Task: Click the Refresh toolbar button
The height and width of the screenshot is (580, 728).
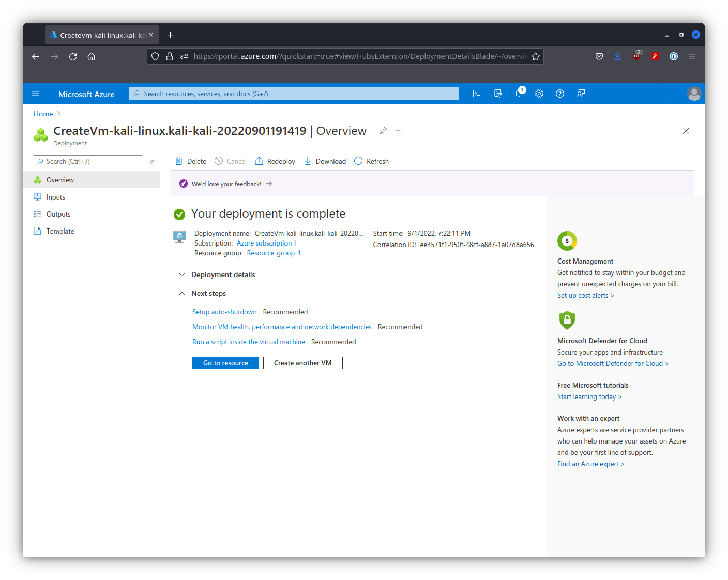Action: (x=371, y=161)
